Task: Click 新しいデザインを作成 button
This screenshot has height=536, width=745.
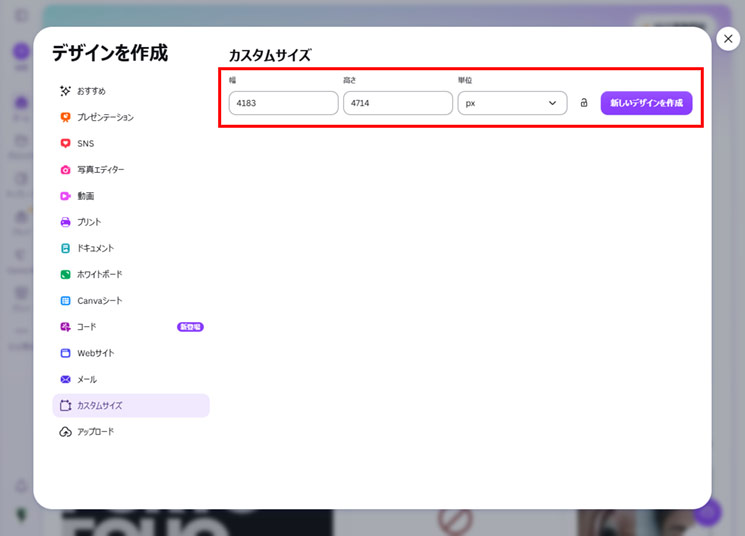Action: 646,103
